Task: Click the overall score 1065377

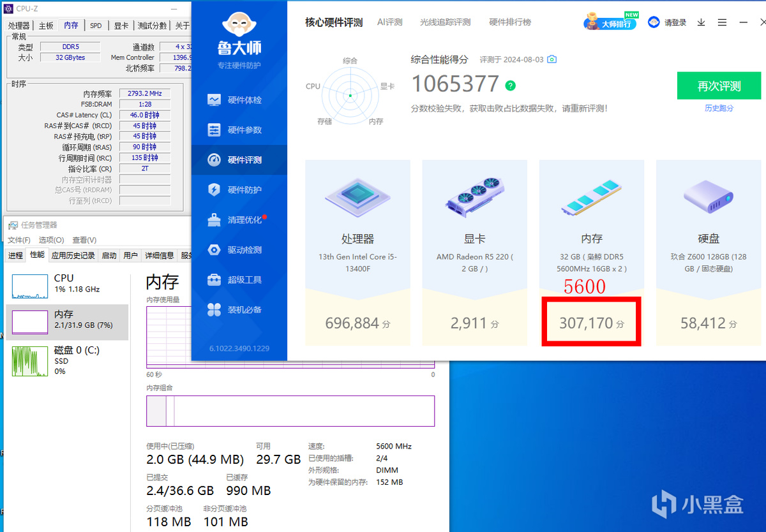Action: point(455,84)
